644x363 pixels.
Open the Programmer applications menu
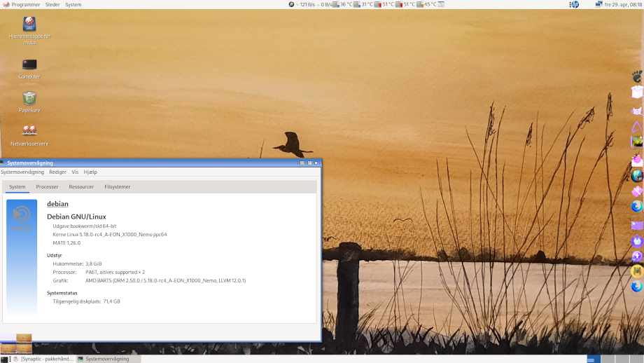pyautogui.click(x=22, y=4)
